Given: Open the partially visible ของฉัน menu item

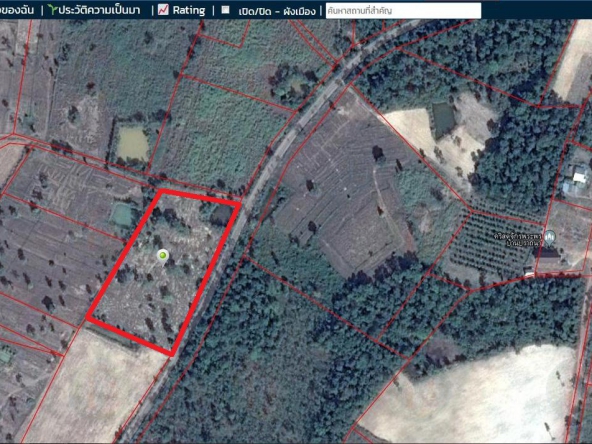Looking at the screenshot, I should 17,11.
